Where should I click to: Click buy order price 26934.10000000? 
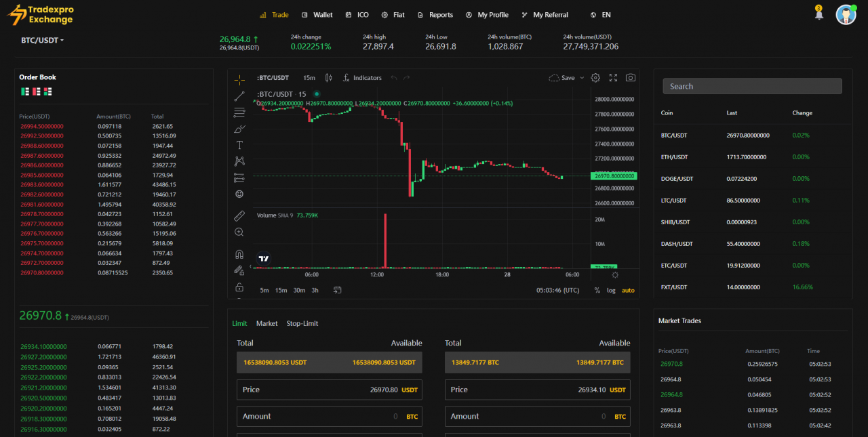coord(44,346)
